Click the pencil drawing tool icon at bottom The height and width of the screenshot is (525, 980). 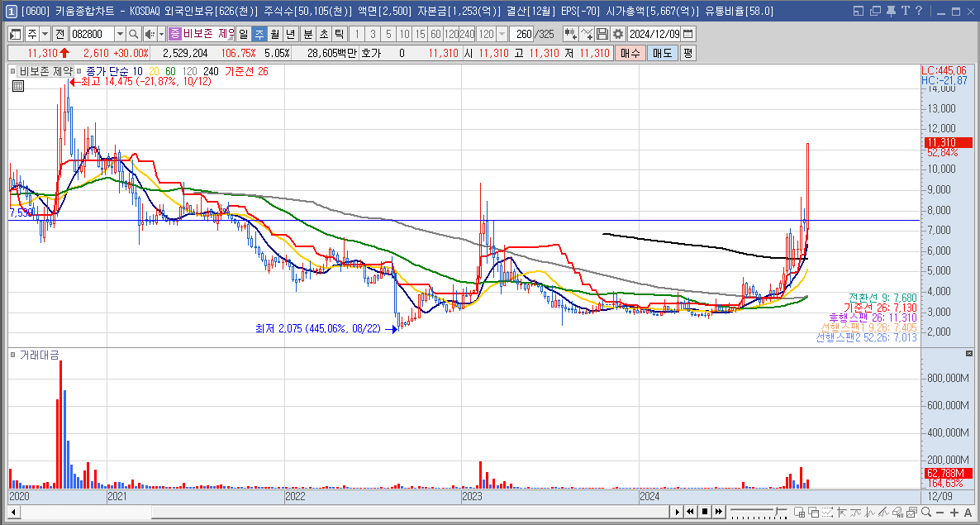tap(883, 512)
